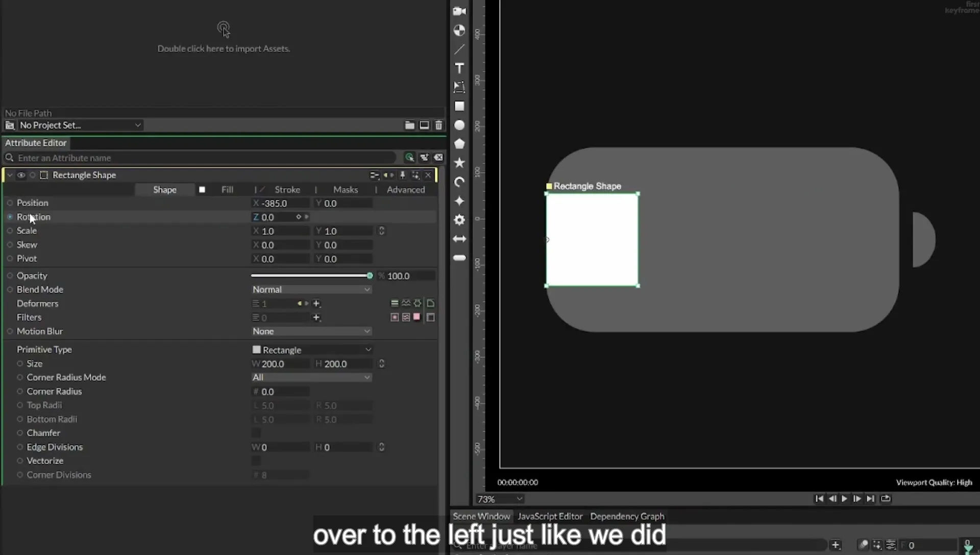980x555 pixels.
Task: Add a new Deformer with plus
Action: click(316, 304)
